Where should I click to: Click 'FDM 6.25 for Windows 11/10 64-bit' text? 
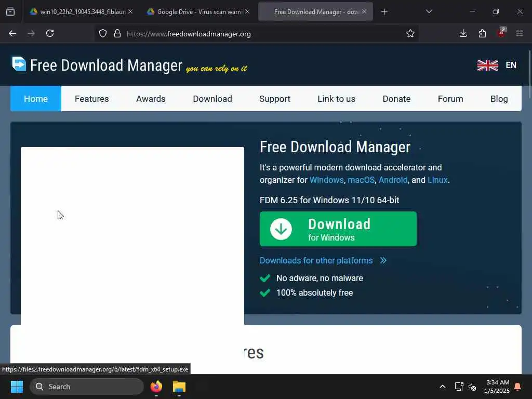329,200
